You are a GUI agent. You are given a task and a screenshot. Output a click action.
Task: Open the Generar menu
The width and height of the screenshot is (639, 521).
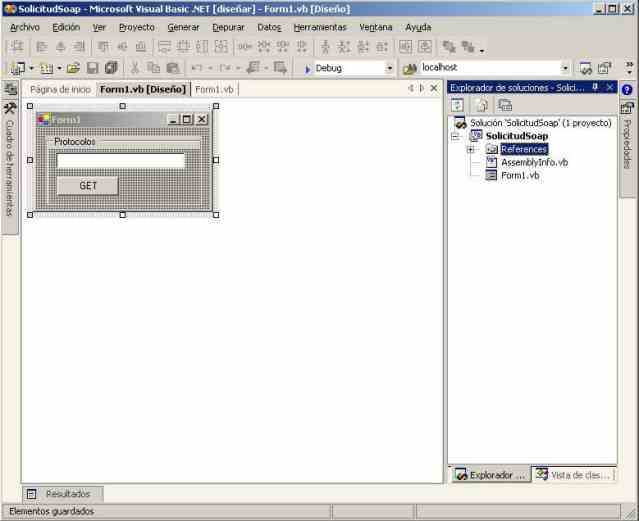point(183,27)
